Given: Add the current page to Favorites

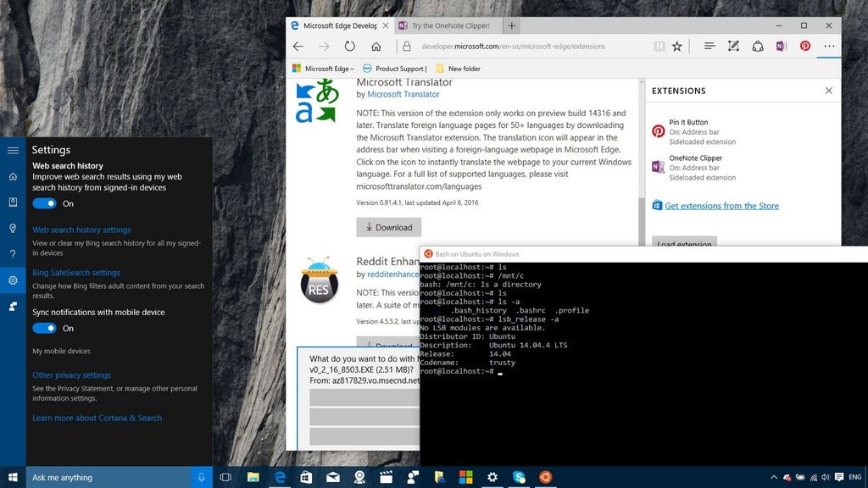Looking at the screenshot, I should pyautogui.click(x=677, y=46).
